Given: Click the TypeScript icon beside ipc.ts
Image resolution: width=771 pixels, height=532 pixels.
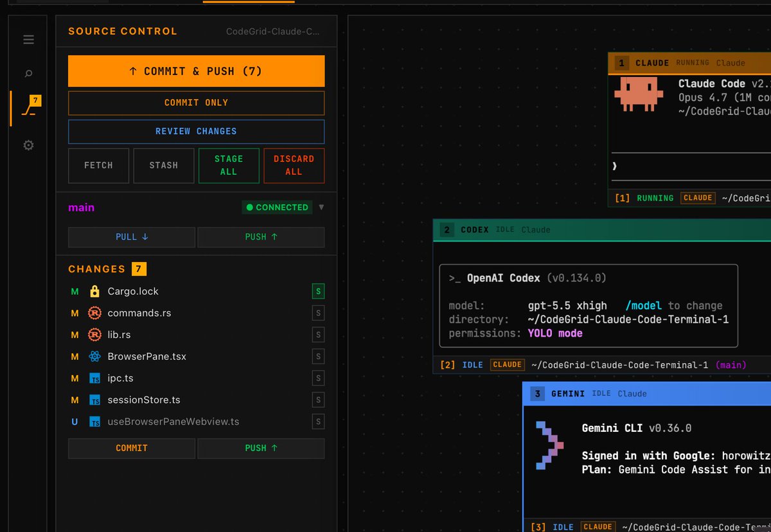Looking at the screenshot, I should [95, 378].
